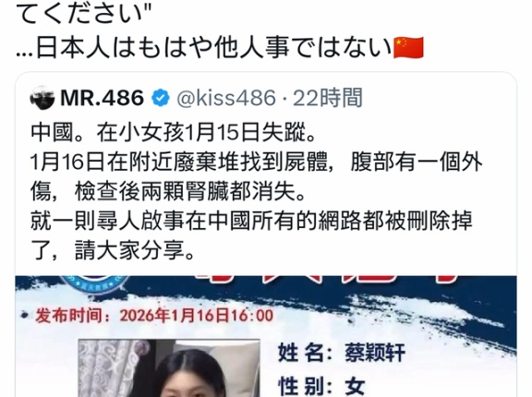Viewport: 532px width, 397px height.
Task: Click the text 請大家分享
Action: pos(135,251)
